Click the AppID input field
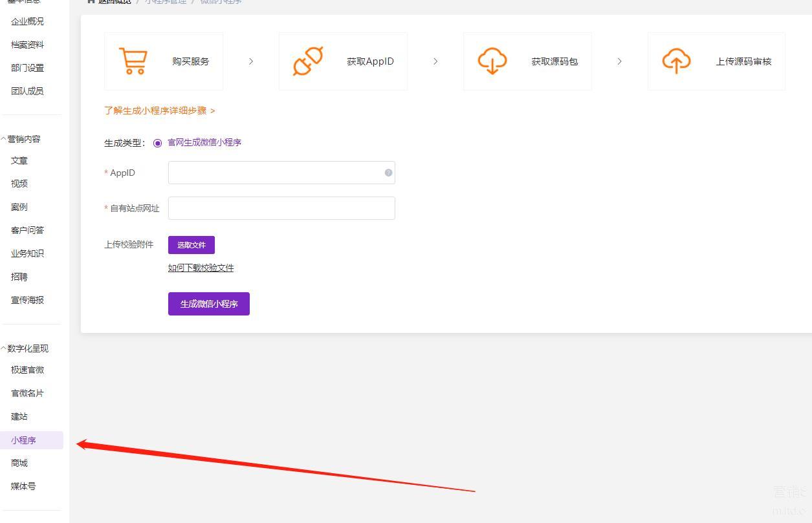Image resolution: width=812 pixels, height=523 pixels. pos(275,173)
